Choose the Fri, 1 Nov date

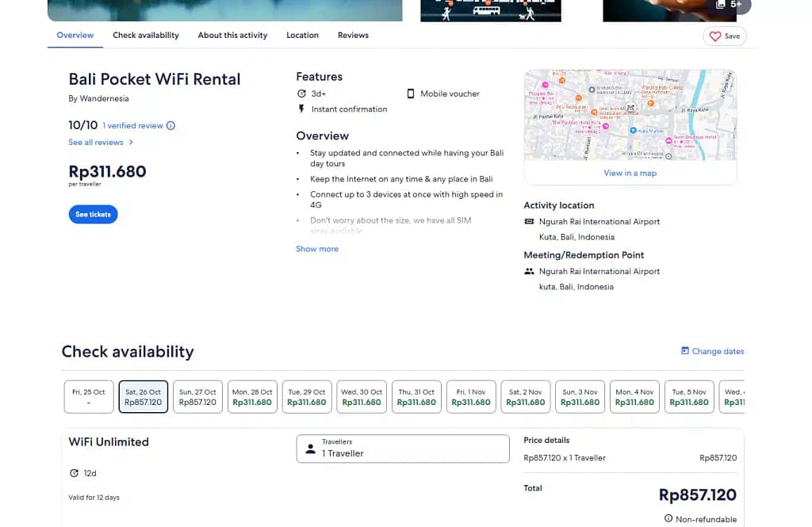[x=471, y=397]
